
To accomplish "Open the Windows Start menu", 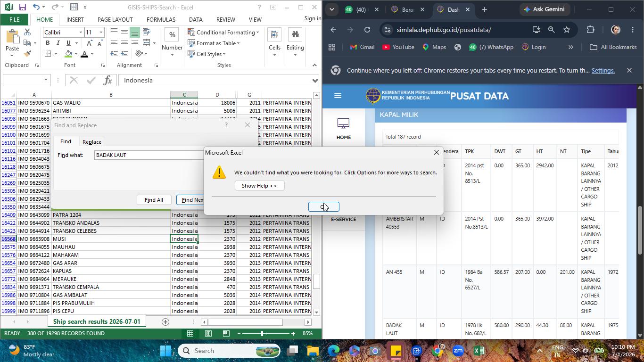I will (166, 351).
